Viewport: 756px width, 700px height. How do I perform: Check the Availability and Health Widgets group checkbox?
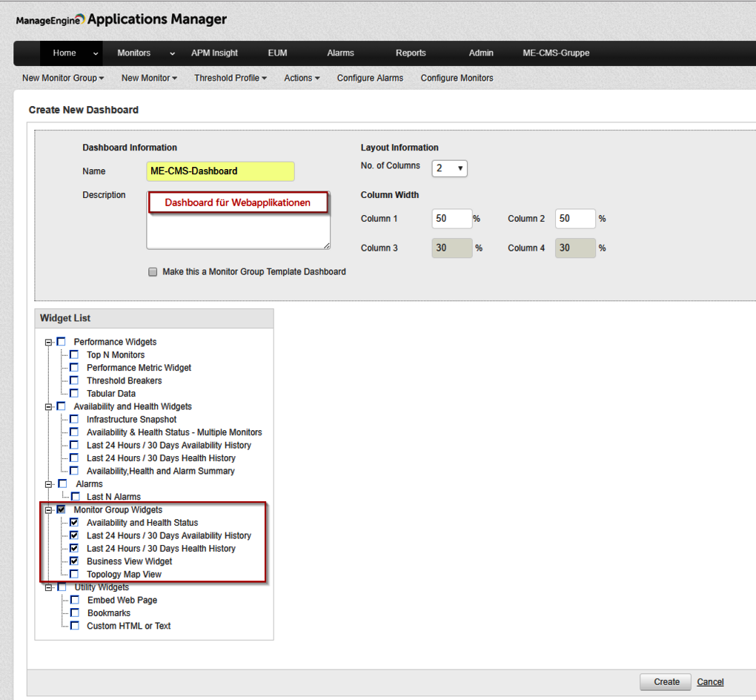(61, 406)
